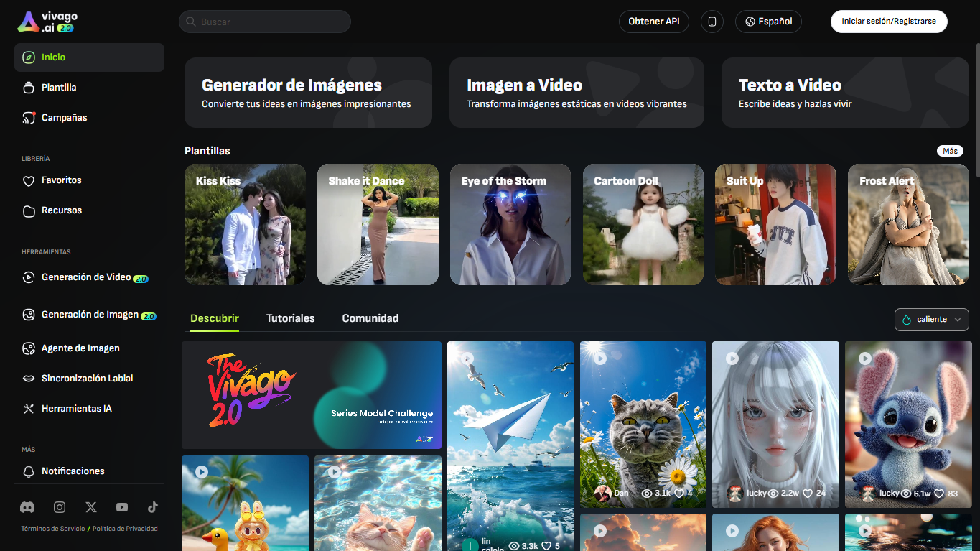
Task: Click the X (Twitter) icon
Action: (91, 507)
